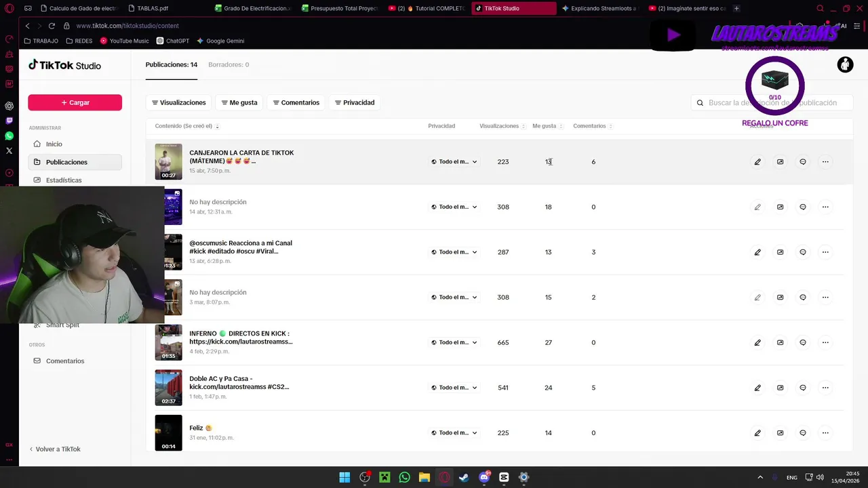868x488 pixels.
Task: Edit the @oscumusic Reacciona a mi Canal post
Action: coord(757,252)
